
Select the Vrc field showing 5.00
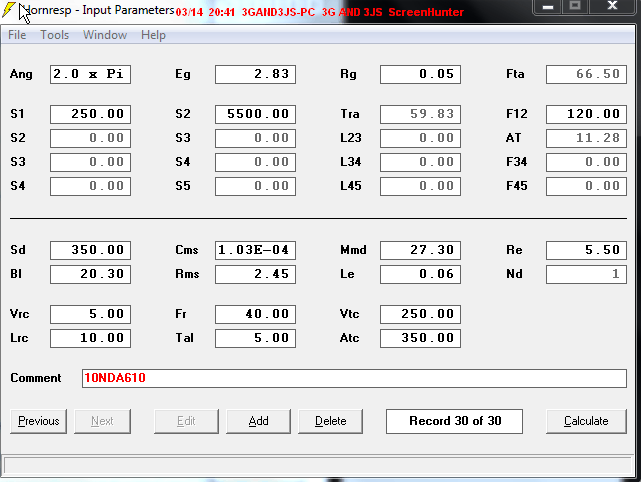[x=90, y=314]
